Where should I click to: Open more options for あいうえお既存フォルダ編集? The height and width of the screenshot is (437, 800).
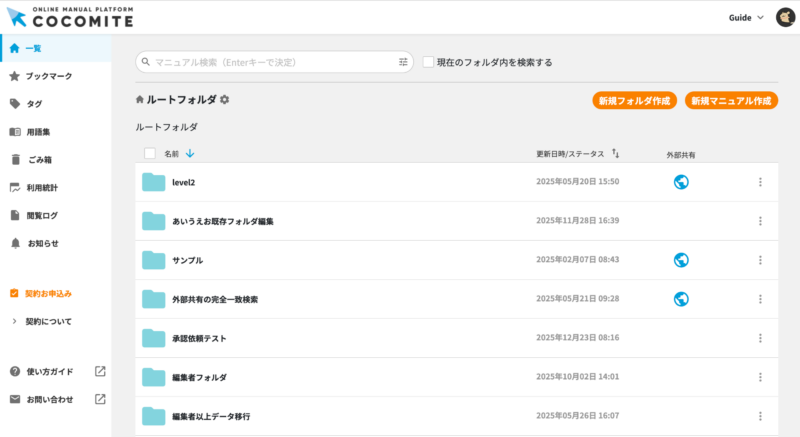[760, 221]
